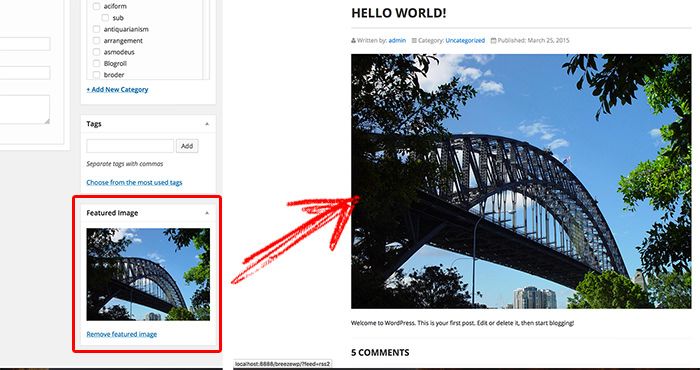Click the large bridge post image
This screenshot has width=700, height=370.
tap(521, 181)
